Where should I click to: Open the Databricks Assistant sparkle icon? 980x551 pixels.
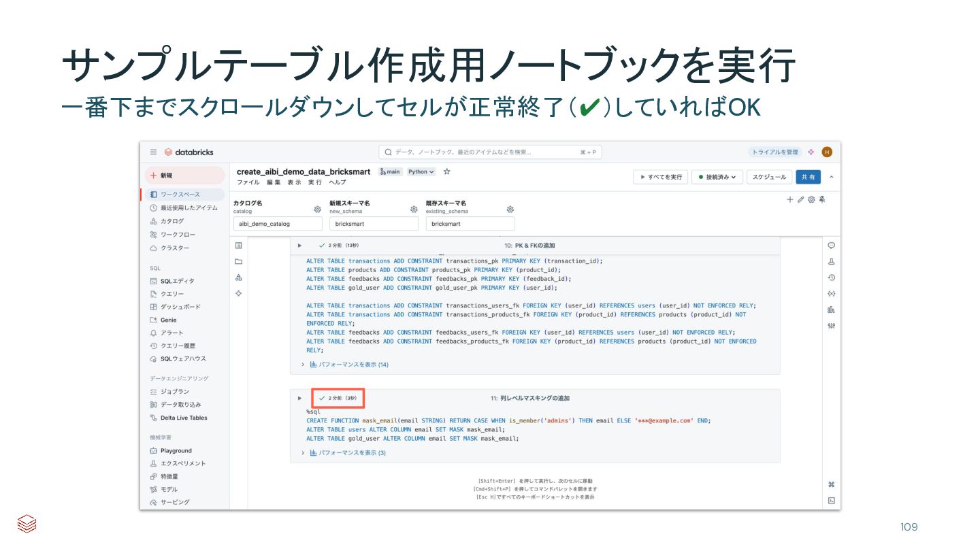click(x=811, y=152)
